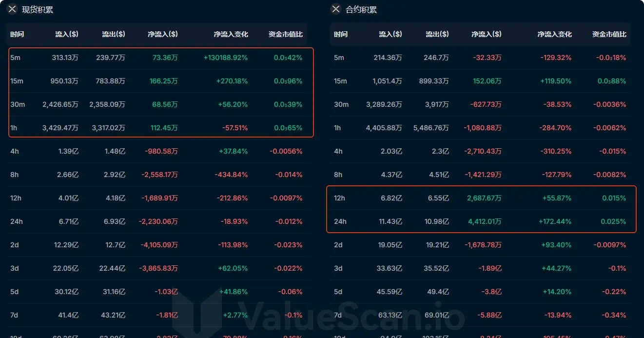Click the 合约积累 panel icon
Image resolution: width=644 pixels, height=338 pixels.
coord(336,9)
